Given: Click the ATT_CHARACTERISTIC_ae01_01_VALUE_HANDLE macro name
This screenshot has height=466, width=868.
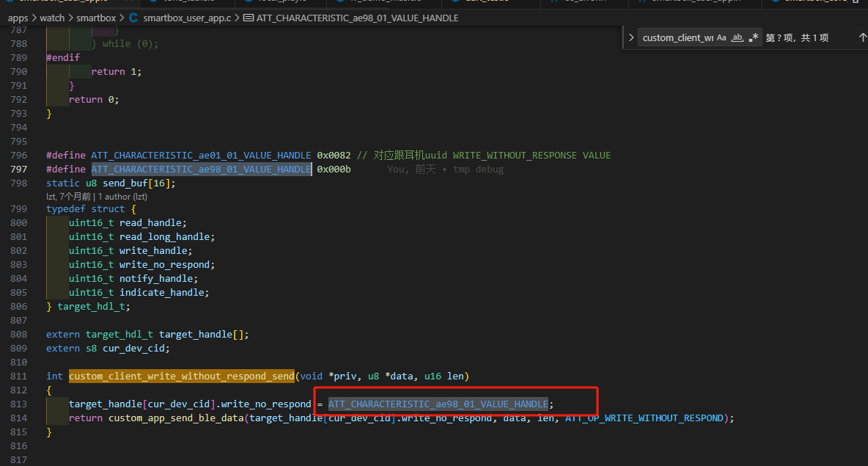Looking at the screenshot, I should pyautogui.click(x=201, y=155).
